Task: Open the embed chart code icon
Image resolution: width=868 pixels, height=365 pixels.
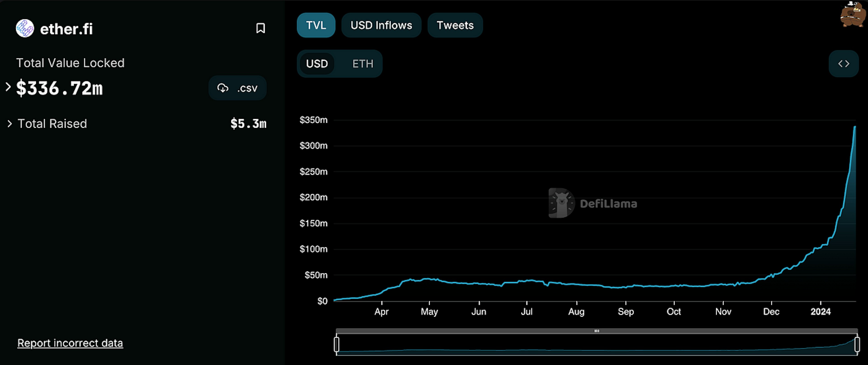Action: (x=843, y=64)
